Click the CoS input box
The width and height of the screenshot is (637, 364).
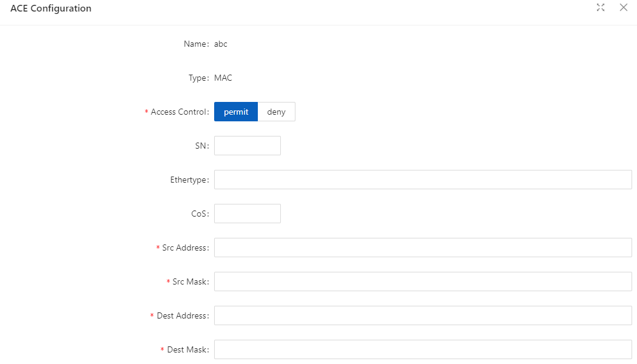248,214
